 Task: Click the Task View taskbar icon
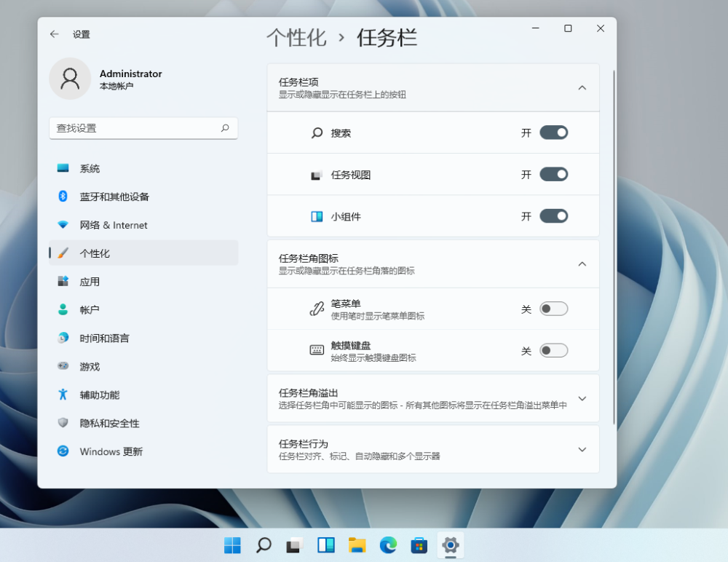coord(294,545)
